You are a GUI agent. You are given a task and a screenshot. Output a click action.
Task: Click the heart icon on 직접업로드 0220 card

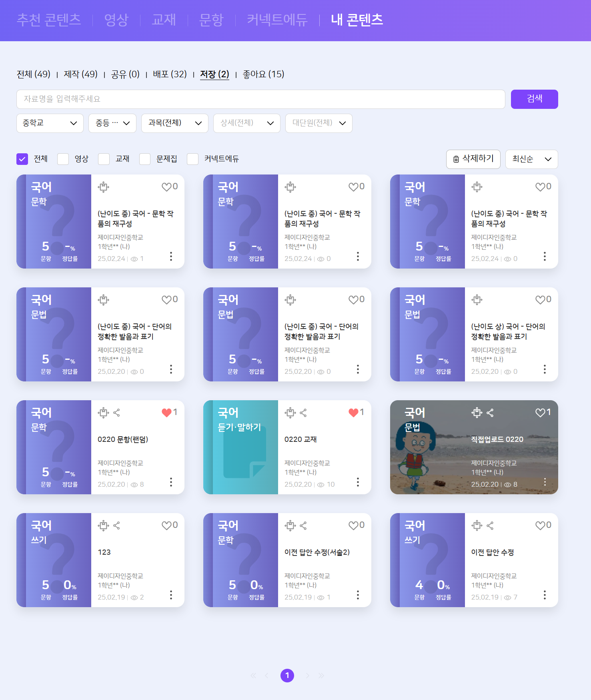point(540,413)
